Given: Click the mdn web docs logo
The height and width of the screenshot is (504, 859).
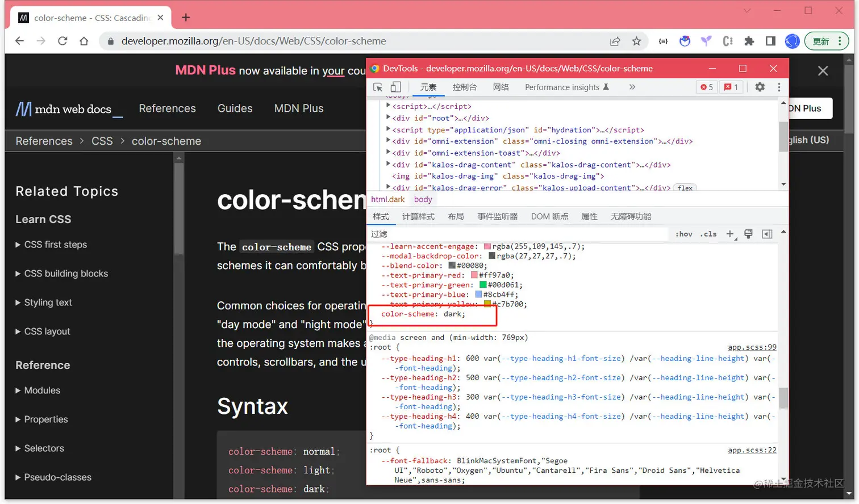Looking at the screenshot, I should point(69,108).
